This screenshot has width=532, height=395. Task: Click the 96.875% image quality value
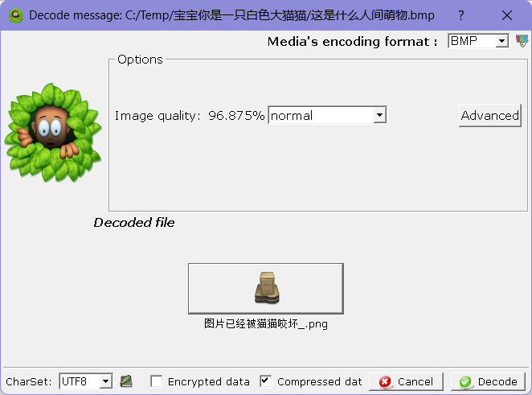[x=236, y=116]
